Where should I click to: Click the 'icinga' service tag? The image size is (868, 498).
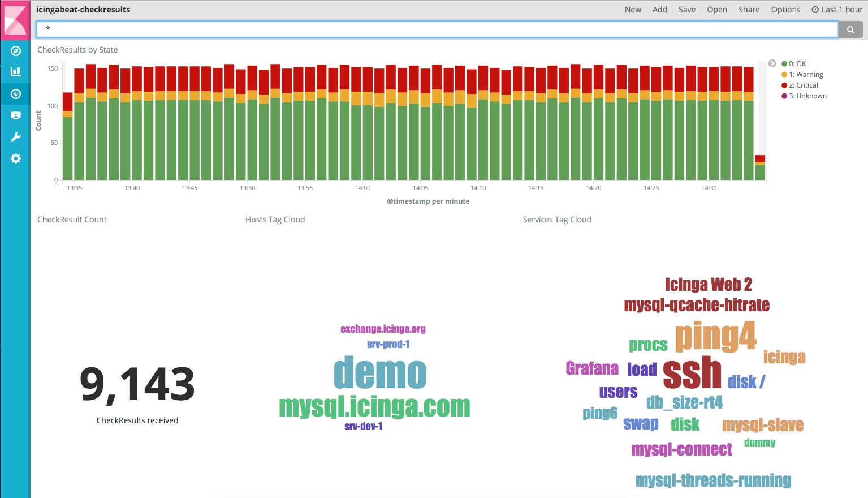pos(784,357)
